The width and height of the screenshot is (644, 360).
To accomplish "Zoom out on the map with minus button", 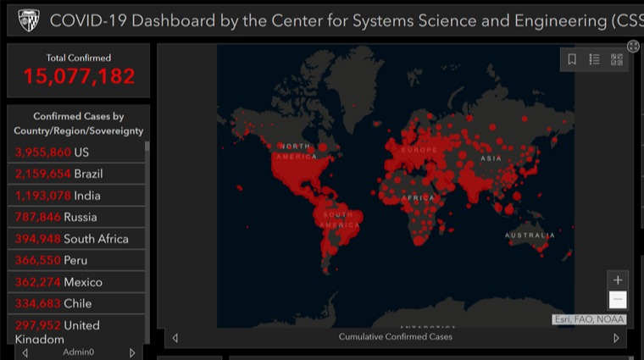I will (x=618, y=299).
